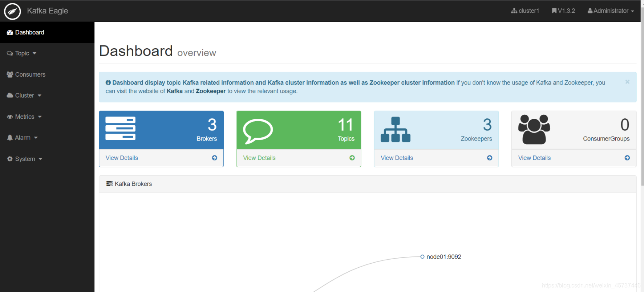Click the ConsumerGroups users card icon
Screen dimensions: 644x292
(x=534, y=129)
